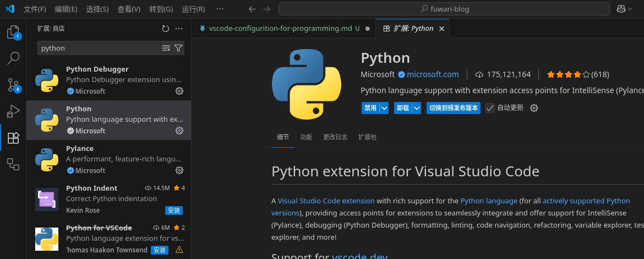The height and width of the screenshot is (259, 644).
Task: Click the large Python logo in details page
Action: (307, 84)
